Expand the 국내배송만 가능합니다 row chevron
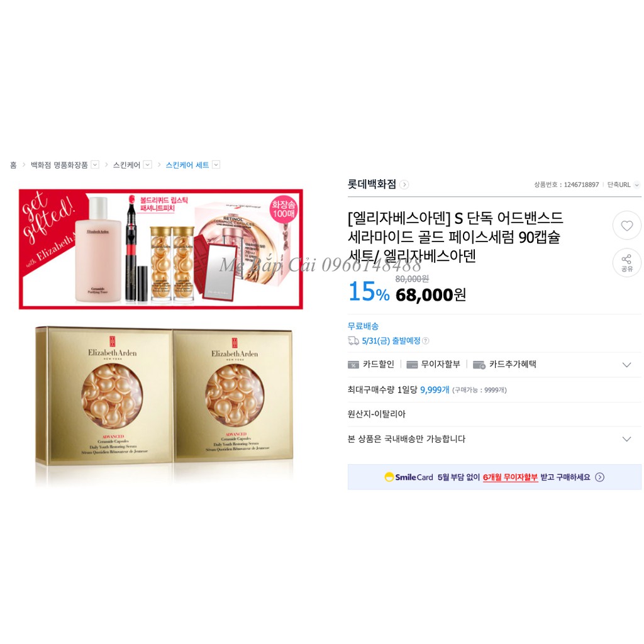Image resolution: width=644 pixels, height=644 pixels. pos(626,439)
